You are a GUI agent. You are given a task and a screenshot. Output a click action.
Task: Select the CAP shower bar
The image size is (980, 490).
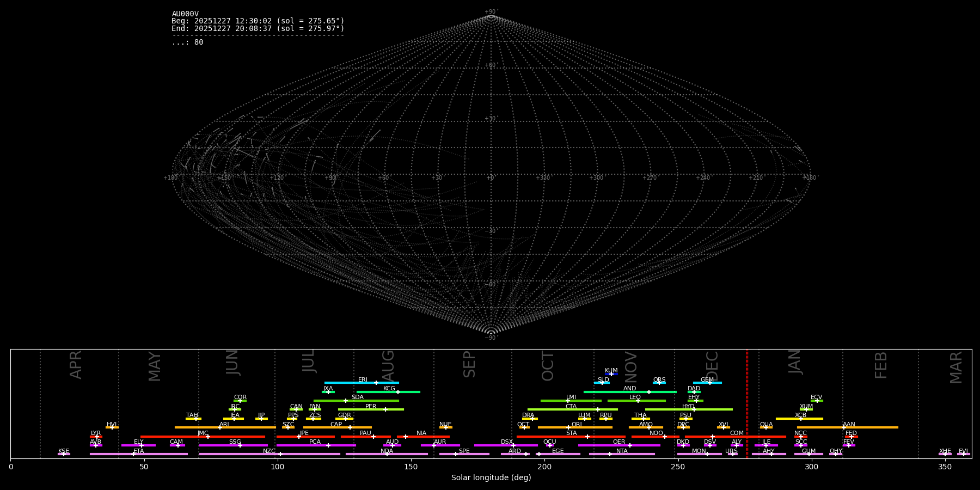pyautogui.click(x=338, y=427)
